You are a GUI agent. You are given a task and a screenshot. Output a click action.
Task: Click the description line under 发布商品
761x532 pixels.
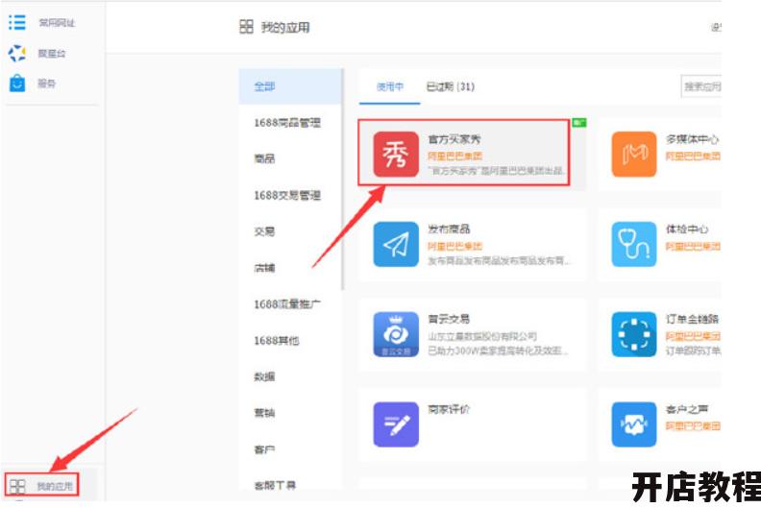coord(500,261)
